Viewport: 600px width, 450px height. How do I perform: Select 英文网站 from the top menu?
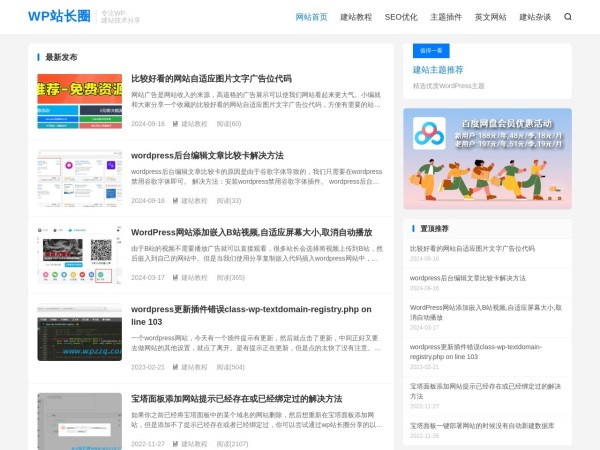click(490, 17)
